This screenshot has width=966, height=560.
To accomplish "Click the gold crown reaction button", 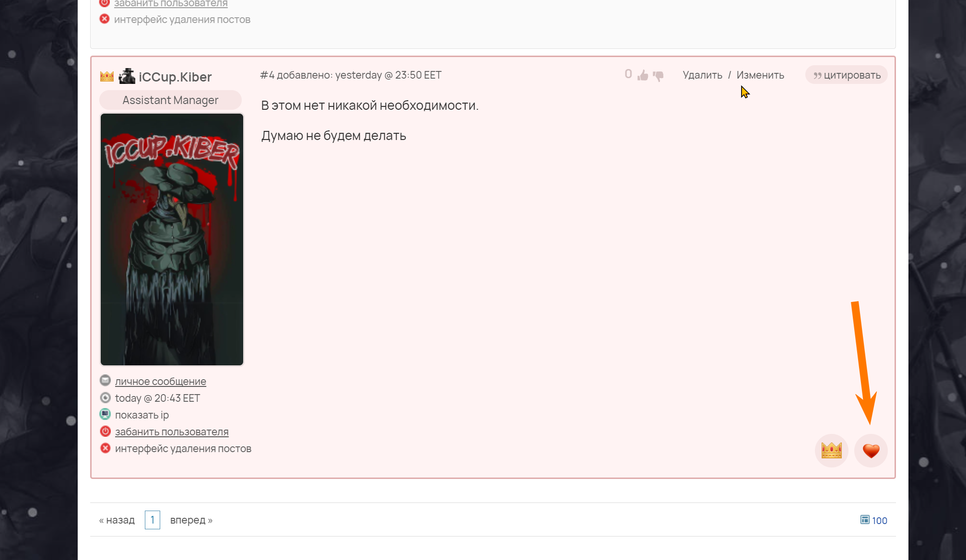I will coord(831,451).
